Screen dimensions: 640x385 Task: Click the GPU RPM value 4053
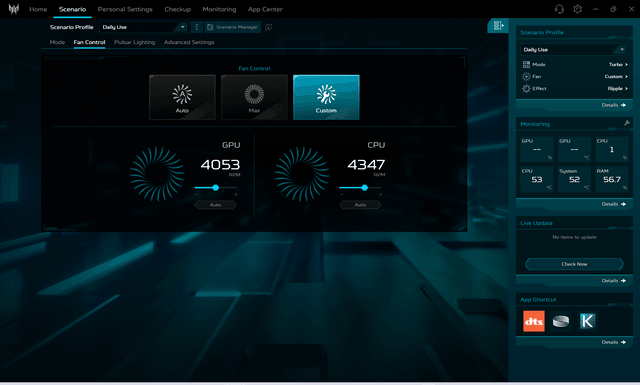pos(220,165)
